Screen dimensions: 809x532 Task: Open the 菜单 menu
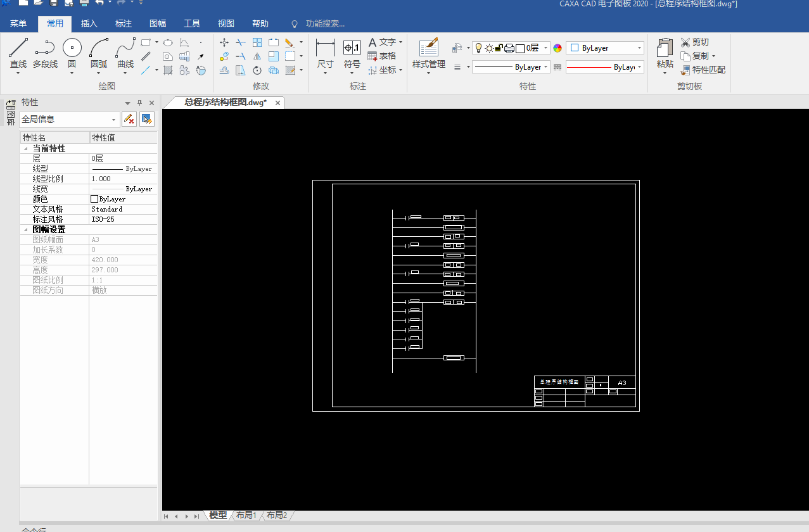coord(18,24)
